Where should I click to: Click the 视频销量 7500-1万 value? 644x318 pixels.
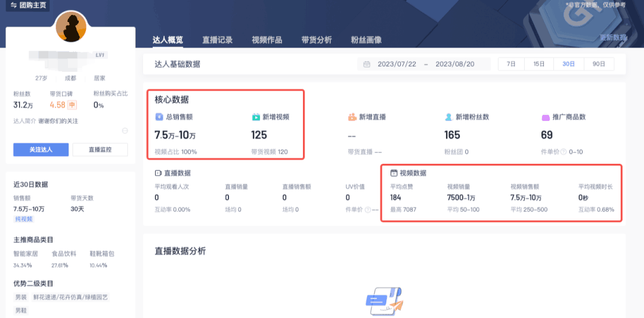click(461, 198)
